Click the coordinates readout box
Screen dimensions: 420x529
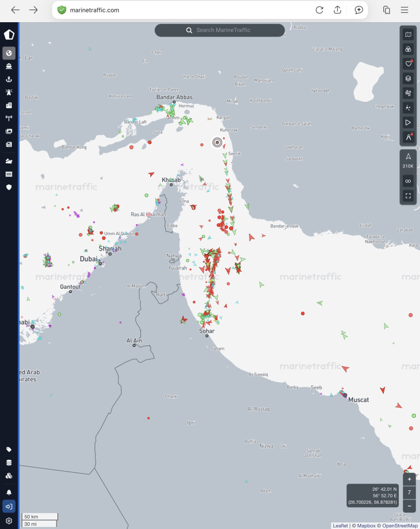373,495
